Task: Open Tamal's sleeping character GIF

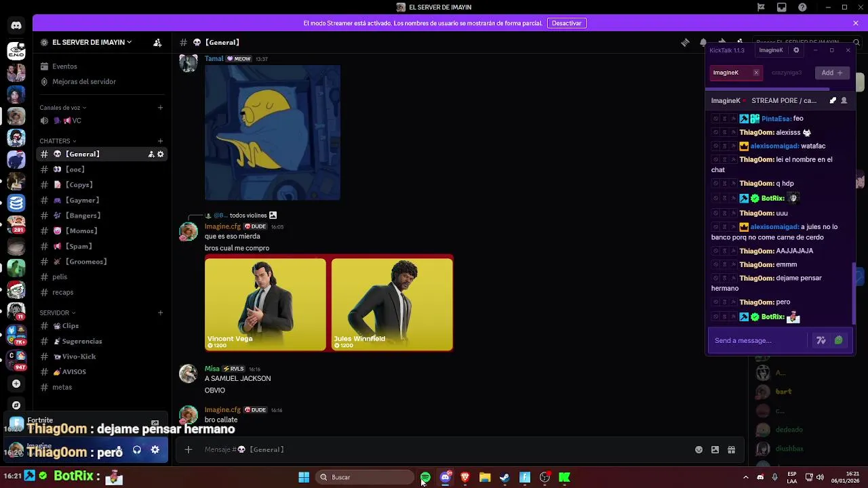Action: (273, 132)
